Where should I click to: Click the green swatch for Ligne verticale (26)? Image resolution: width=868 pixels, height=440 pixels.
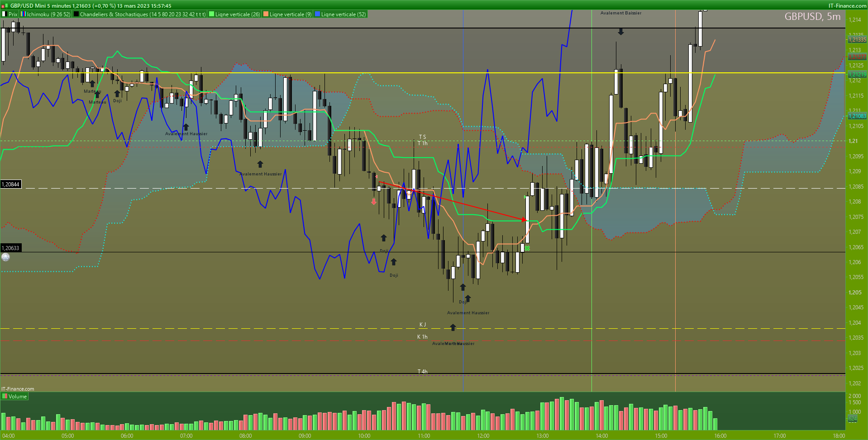click(x=211, y=14)
